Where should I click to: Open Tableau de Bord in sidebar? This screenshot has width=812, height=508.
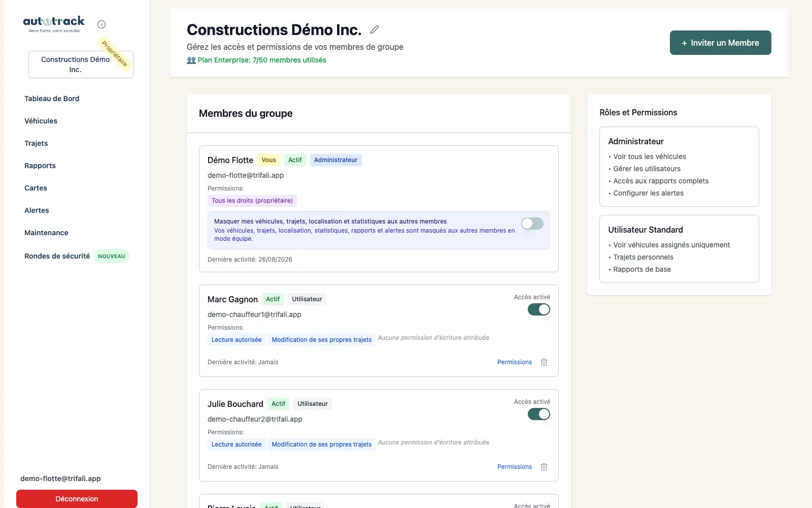pyautogui.click(x=52, y=99)
